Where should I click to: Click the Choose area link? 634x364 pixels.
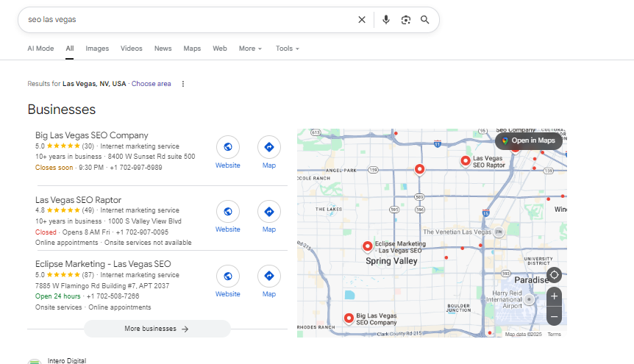tap(151, 84)
